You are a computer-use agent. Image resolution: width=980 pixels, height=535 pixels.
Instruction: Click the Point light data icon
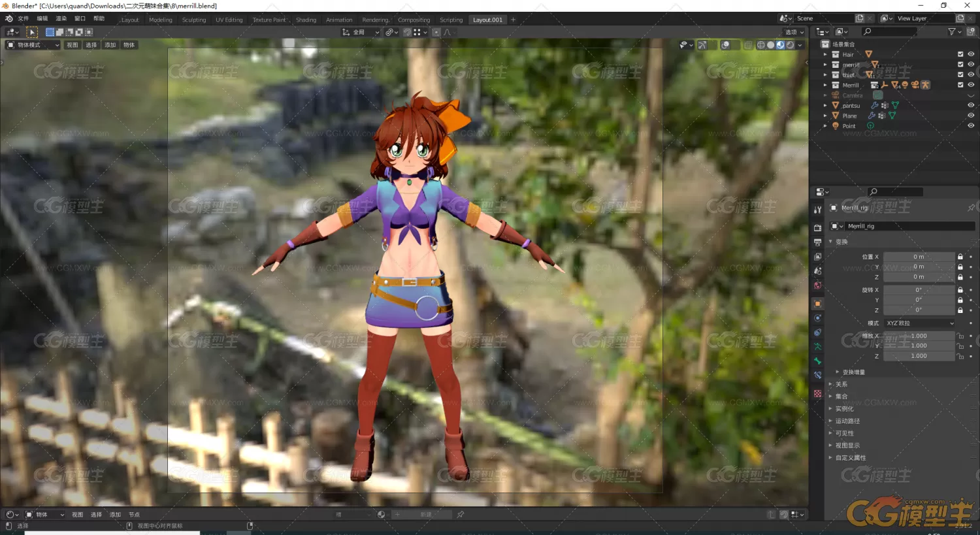coord(870,126)
